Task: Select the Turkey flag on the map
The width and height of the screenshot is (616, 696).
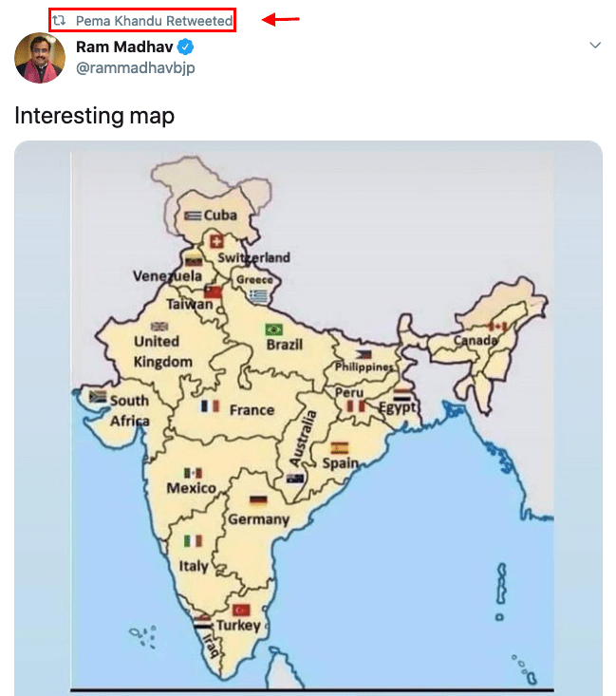Action: point(240,610)
